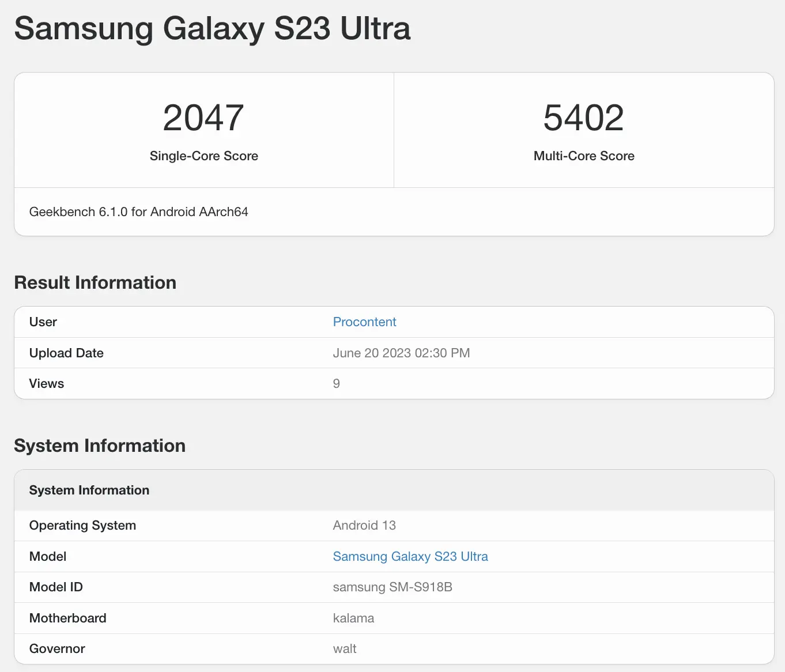Click the Multi-Core Score label
This screenshot has height=672, width=785.
[584, 156]
